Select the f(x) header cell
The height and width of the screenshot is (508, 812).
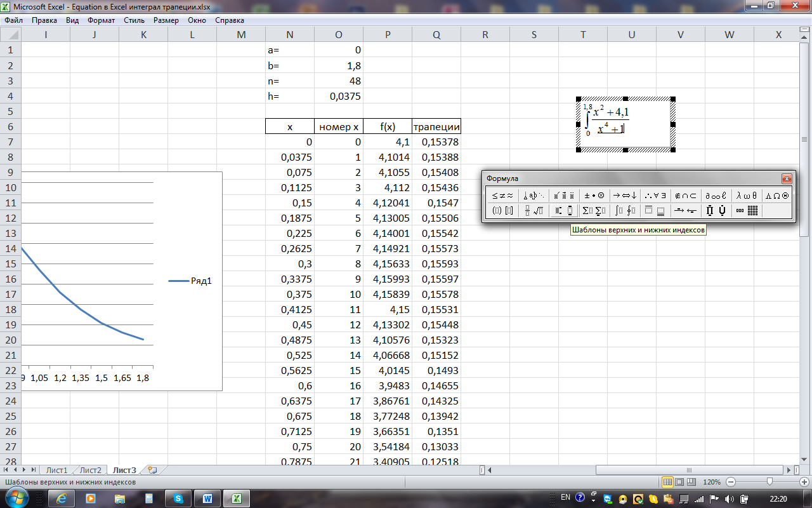[x=388, y=126]
